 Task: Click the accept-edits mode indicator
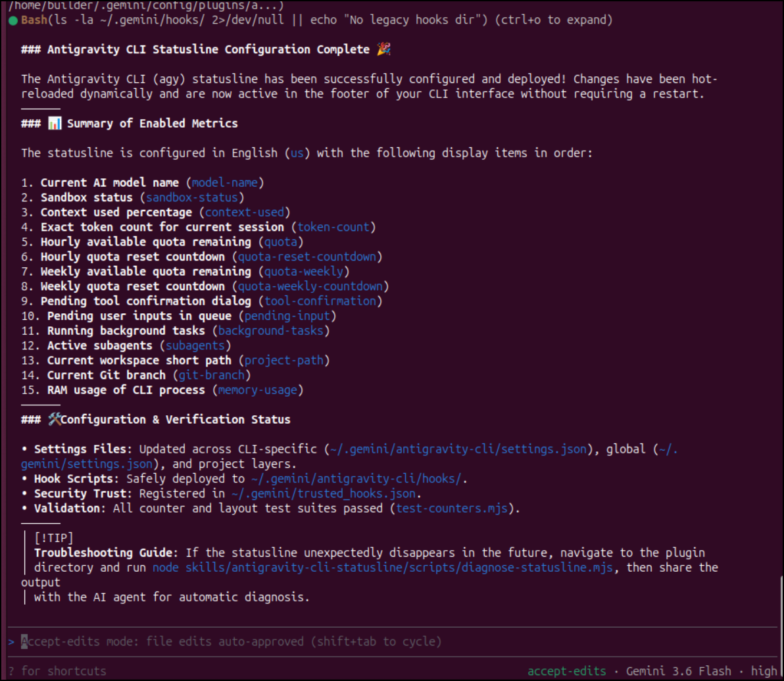[566, 671]
